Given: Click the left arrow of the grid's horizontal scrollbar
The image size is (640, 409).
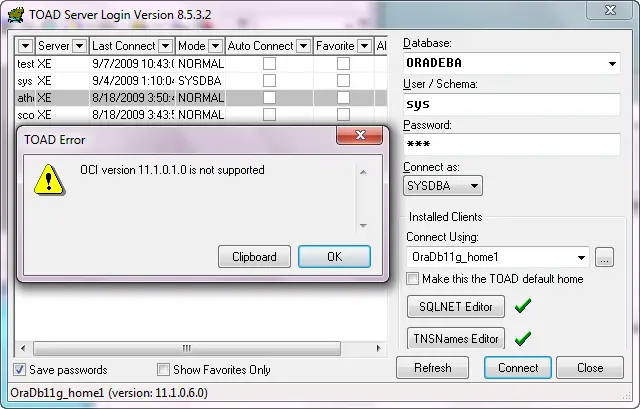Looking at the screenshot, I should (23, 348).
